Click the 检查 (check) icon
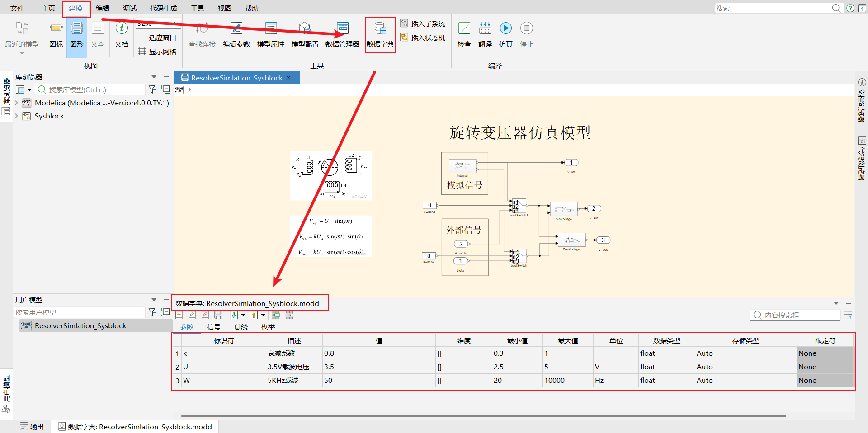The image size is (868, 433). coord(464,29)
